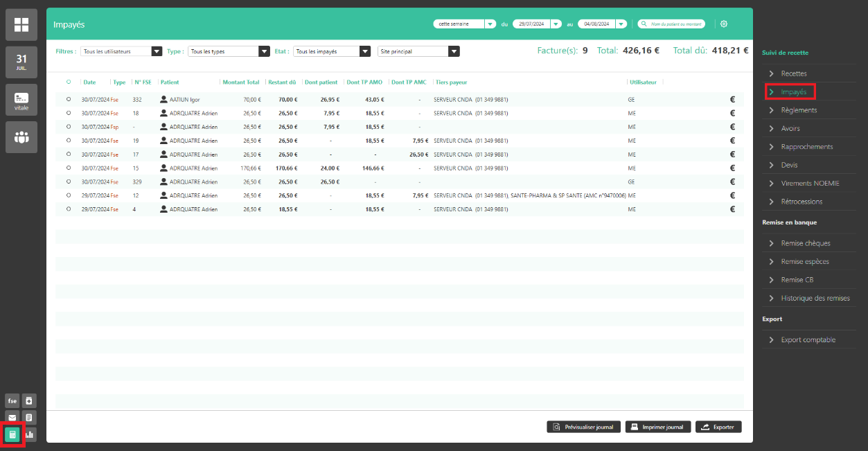This screenshot has width=868, height=451.
Task: Open the calendar showing 31 Juil.
Action: tap(21, 62)
